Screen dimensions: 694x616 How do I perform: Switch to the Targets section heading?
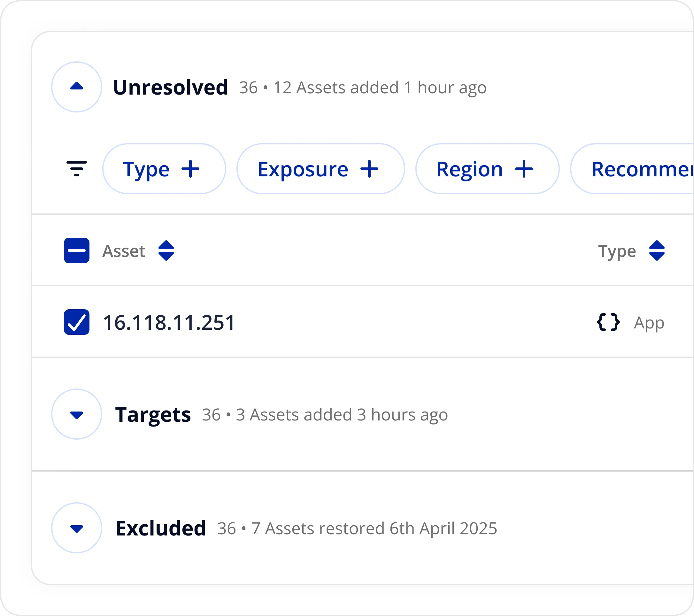click(x=153, y=414)
